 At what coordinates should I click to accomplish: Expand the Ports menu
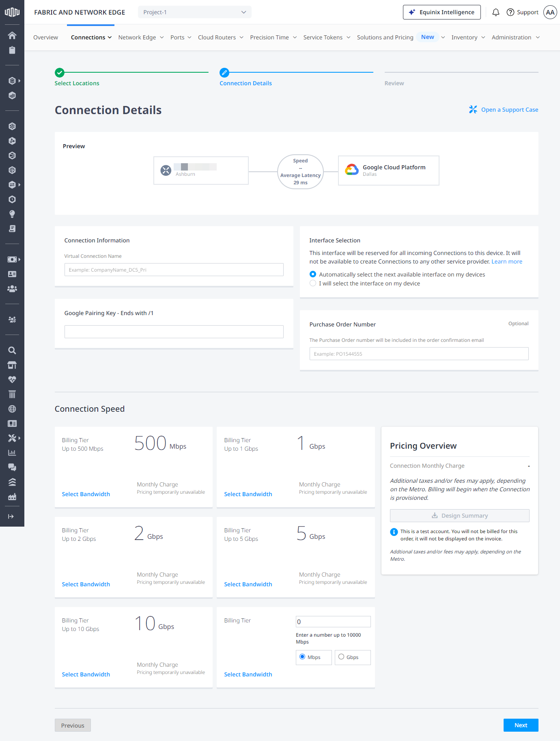(x=181, y=37)
